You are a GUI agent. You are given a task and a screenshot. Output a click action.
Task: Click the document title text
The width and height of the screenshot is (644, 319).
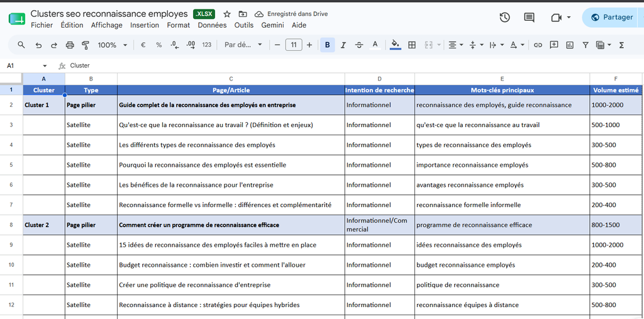click(109, 14)
